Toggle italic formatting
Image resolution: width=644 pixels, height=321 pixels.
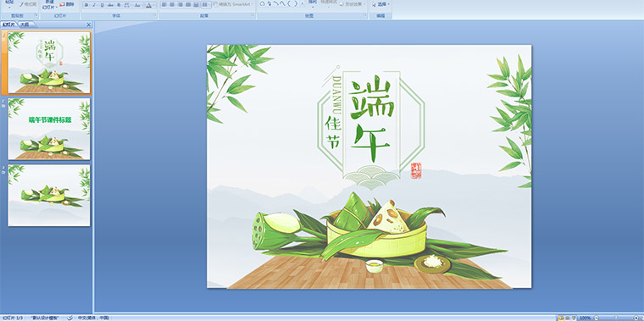(x=94, y=5)
